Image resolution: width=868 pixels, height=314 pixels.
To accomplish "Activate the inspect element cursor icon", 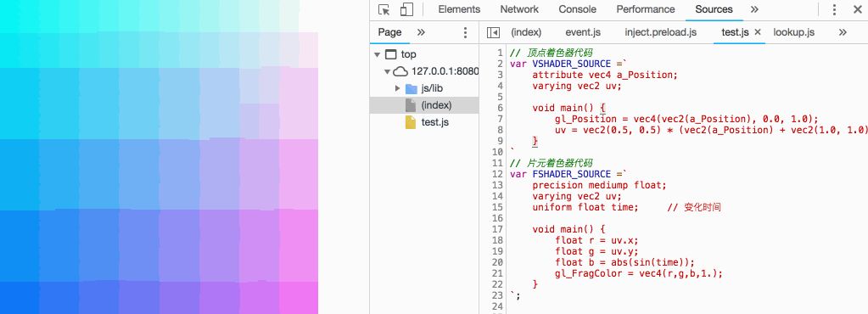I will pos(384,9).
